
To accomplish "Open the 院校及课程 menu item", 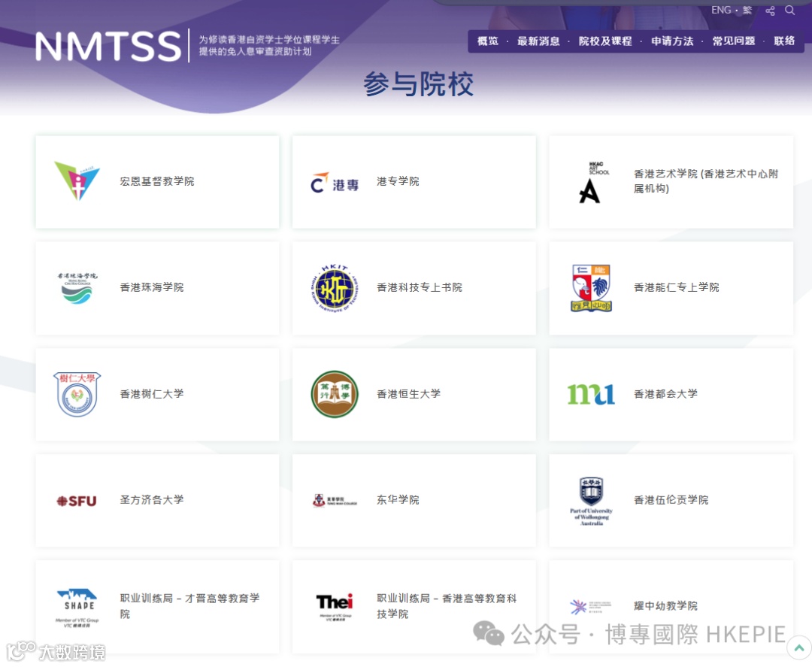I will click(605, 41).
